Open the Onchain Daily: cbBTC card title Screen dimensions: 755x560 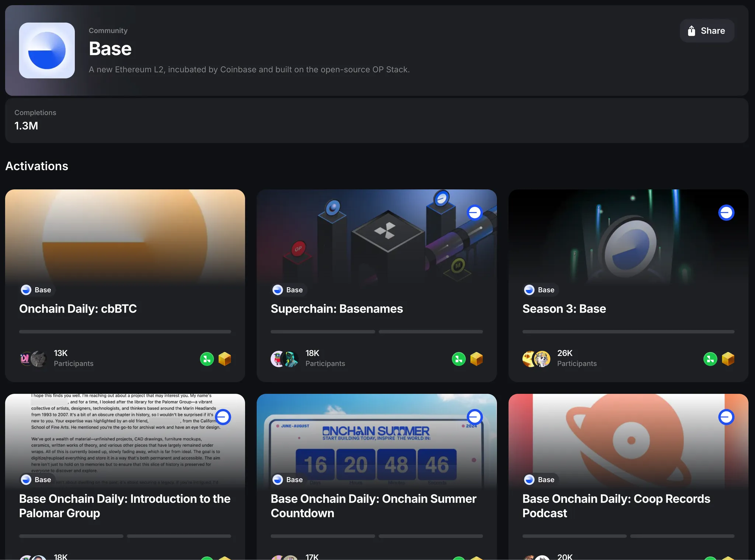[78, 309]
